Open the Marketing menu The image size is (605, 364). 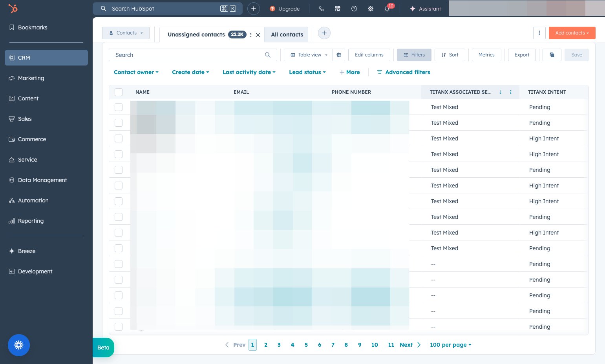pos(46,78)
